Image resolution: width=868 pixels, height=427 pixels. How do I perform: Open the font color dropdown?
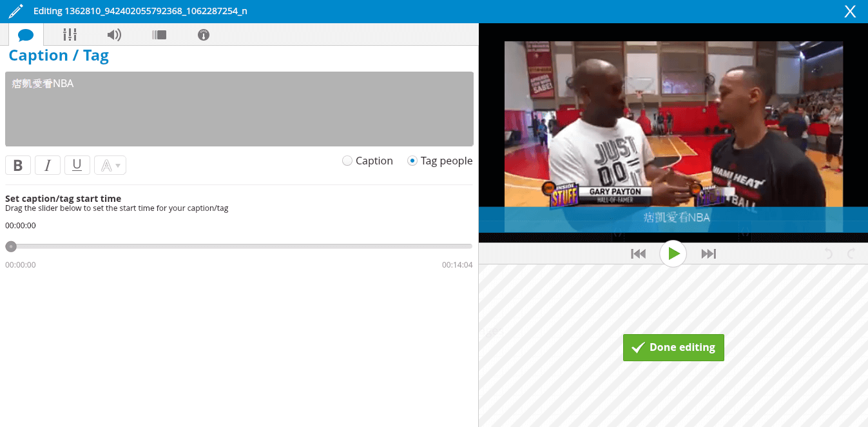point(110,165)
